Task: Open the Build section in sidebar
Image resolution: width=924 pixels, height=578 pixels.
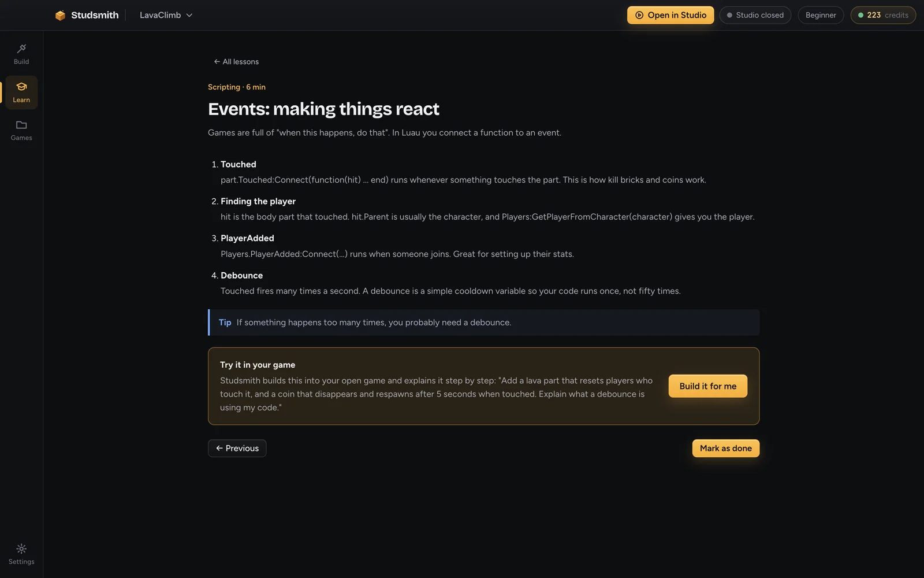Action: (21, 54)
